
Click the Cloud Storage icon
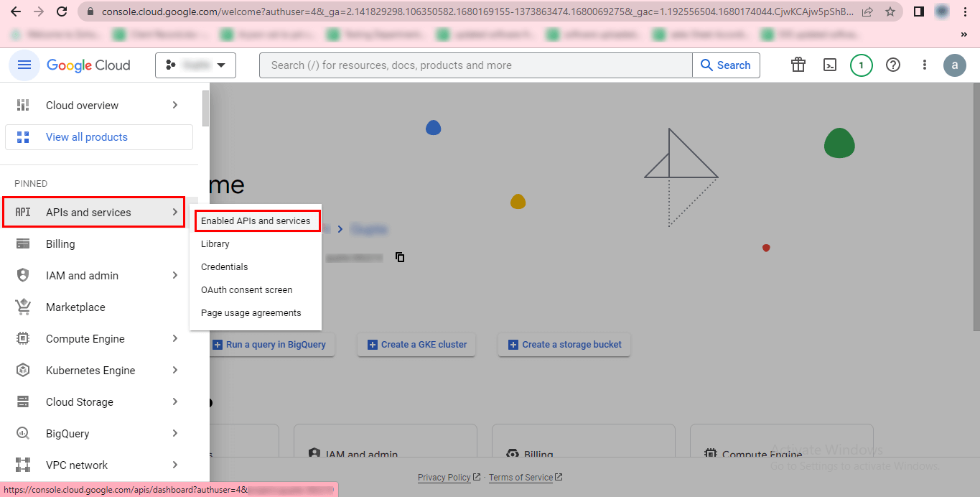[23, 402]
